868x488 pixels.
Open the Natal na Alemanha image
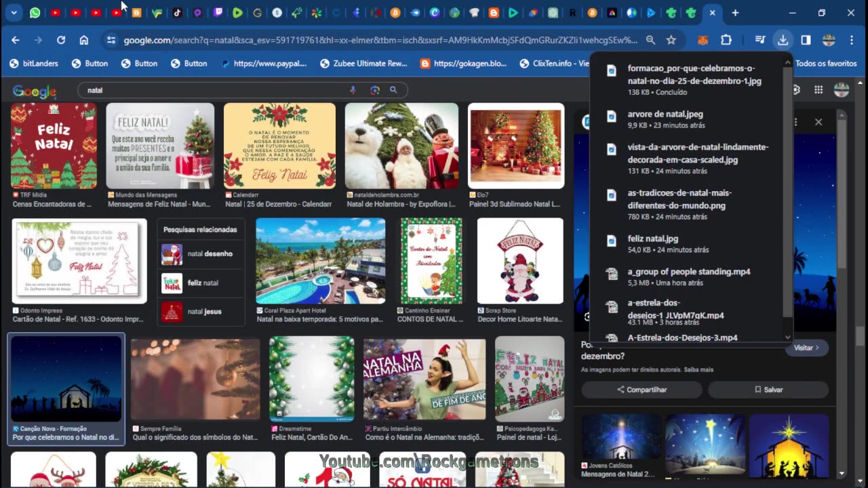tap(425, 379)
